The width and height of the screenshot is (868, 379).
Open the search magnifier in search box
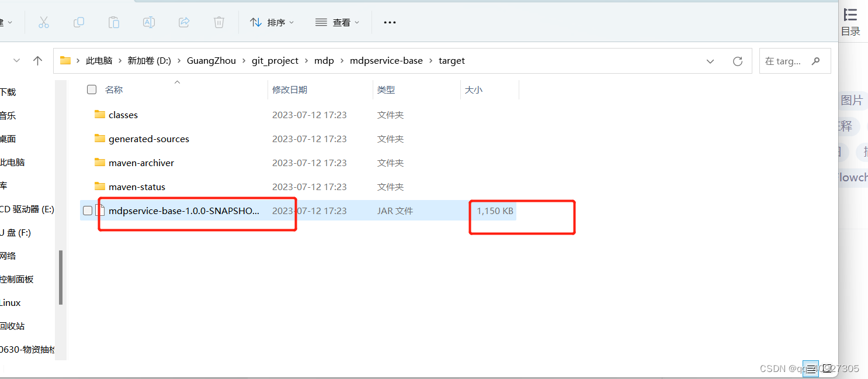point(815,60)
